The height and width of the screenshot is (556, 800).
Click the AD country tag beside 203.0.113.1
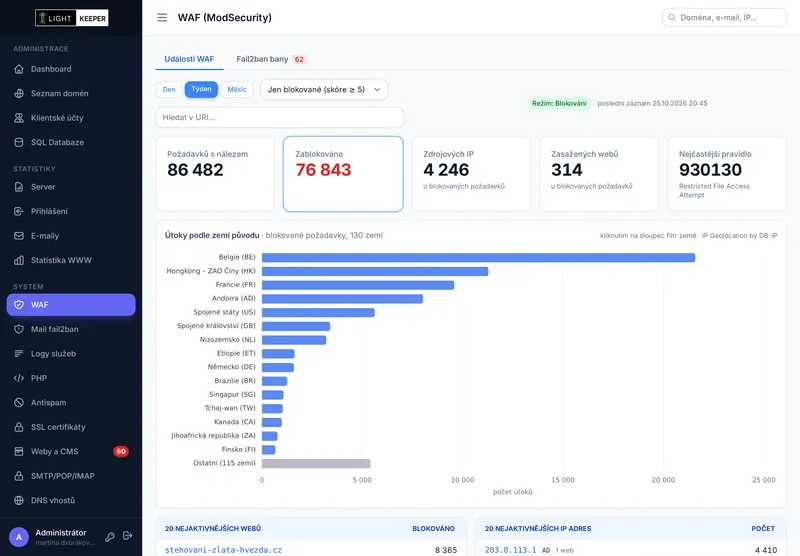[x=545, y=550]
